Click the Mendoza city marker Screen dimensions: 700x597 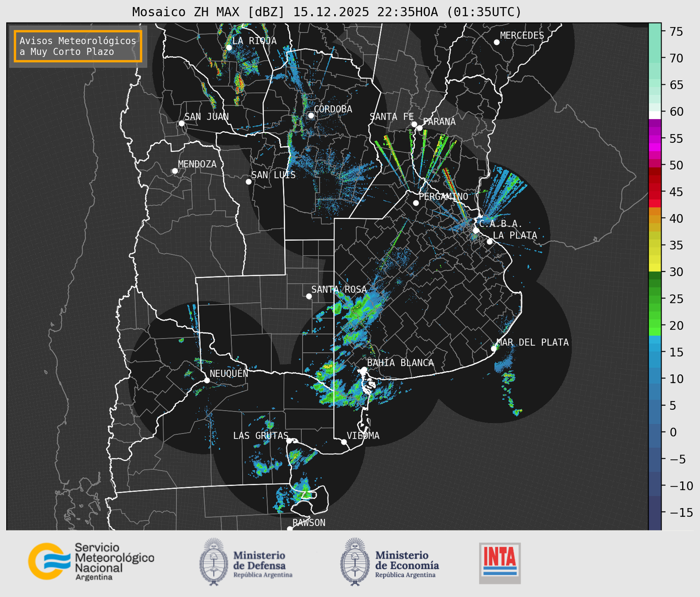(175, 171)
